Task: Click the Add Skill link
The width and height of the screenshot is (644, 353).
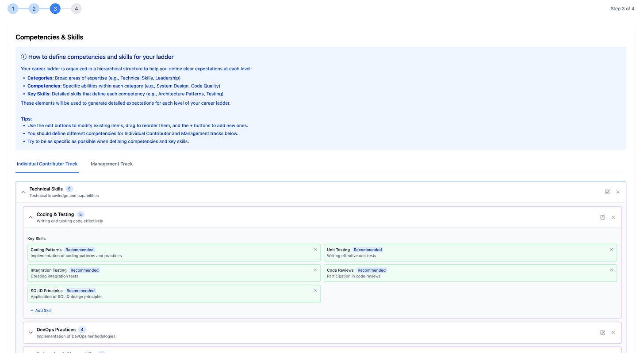Action: click(x=41, y=311)
